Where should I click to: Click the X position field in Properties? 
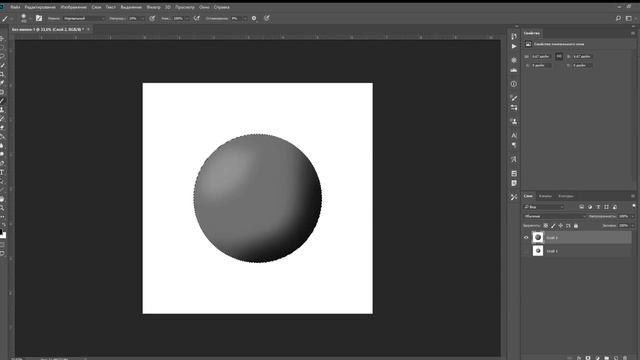pos(541,65)
